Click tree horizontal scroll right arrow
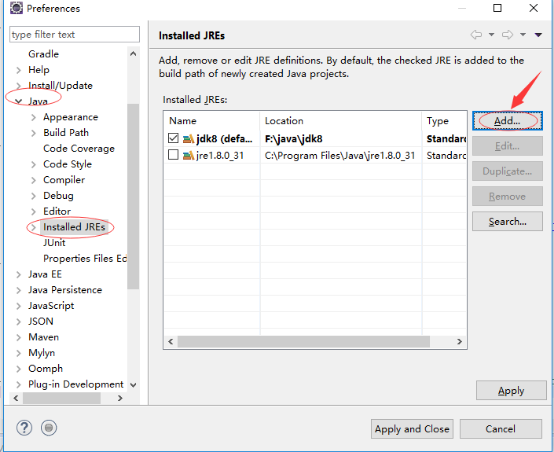Image resolution: width=554 pixels, height=452 pixels. click(120, 398)
